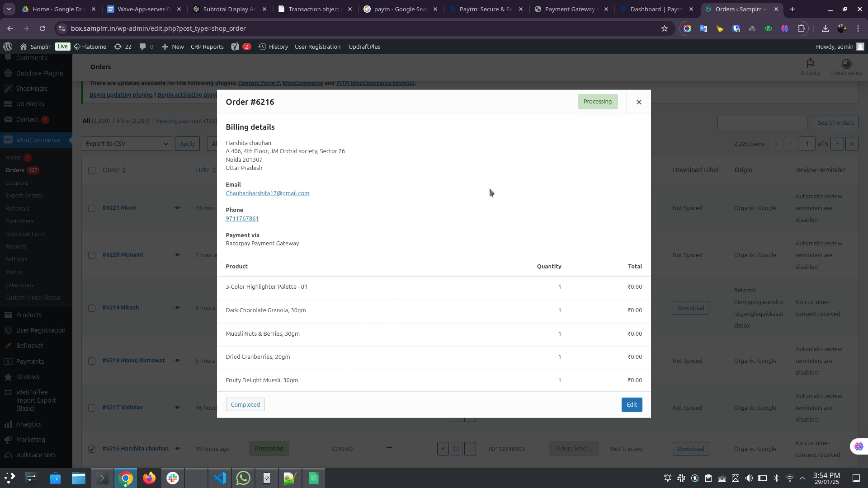Open Yoast SEO notifications icon
Screen dimensions: 868x488
[241, 47]
